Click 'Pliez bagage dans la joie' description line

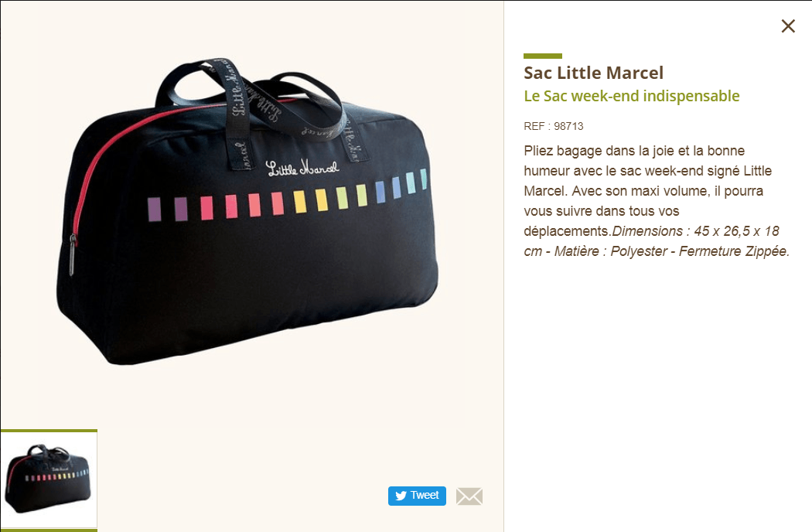pos(634,151)
